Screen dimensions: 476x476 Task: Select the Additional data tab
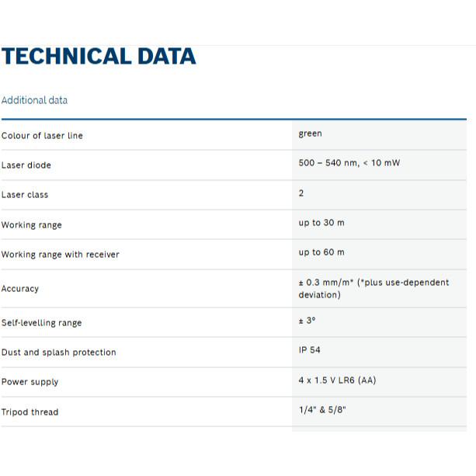click(x=34, y=100)
